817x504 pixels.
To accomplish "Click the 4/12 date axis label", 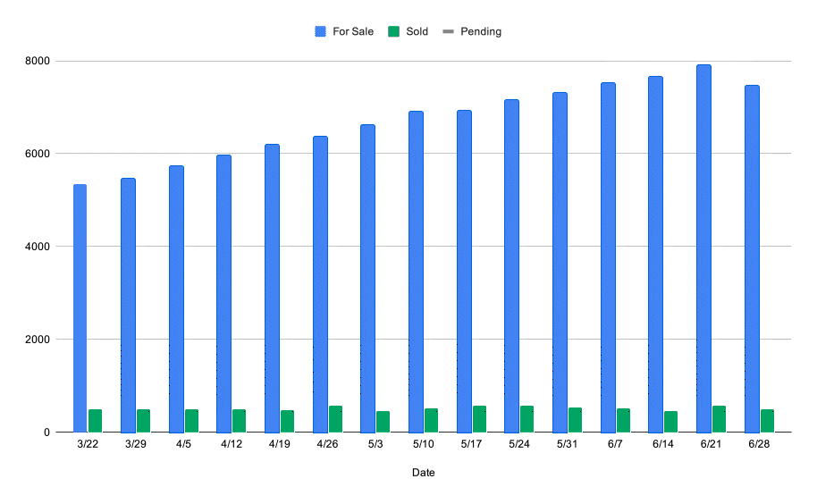I will click(x=232, y=444).
